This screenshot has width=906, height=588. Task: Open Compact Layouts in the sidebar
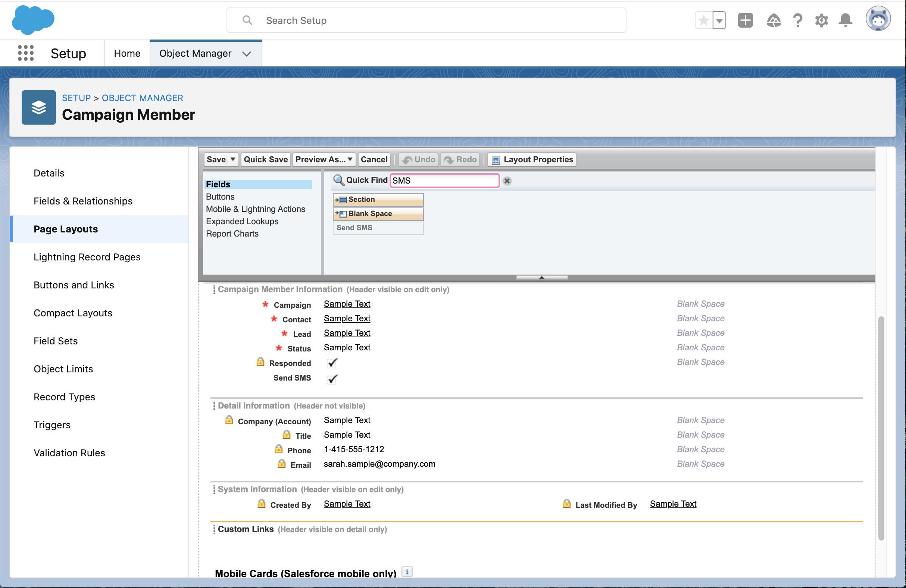[x=73, y=313]
